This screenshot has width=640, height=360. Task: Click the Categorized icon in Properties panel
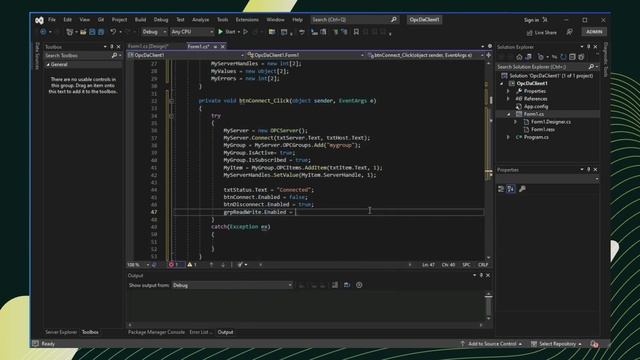tap(501, 189)
